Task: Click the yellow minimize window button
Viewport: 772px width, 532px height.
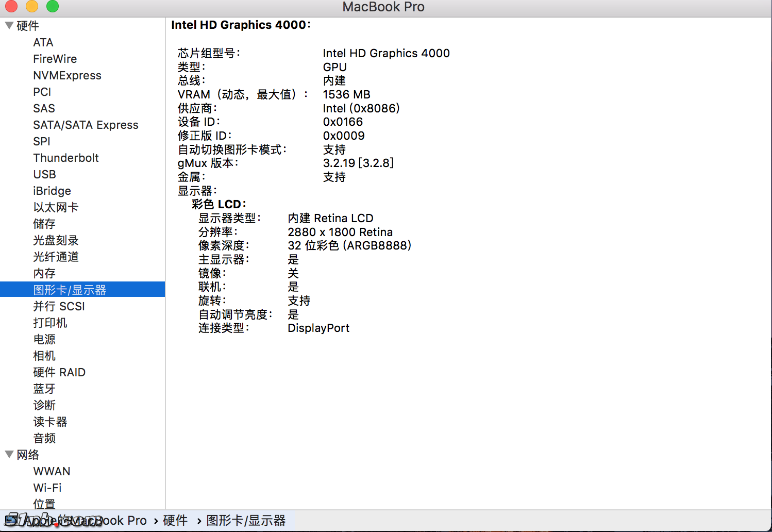Action: pyautogui.click(x=32, y=7)
